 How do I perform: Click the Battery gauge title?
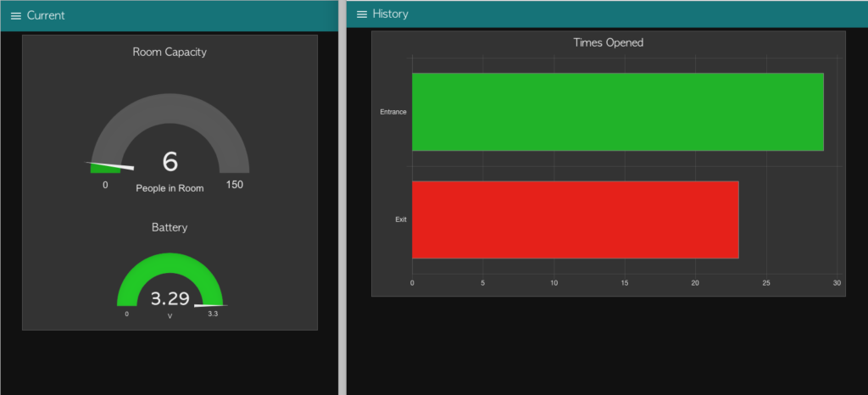[170, 227]
